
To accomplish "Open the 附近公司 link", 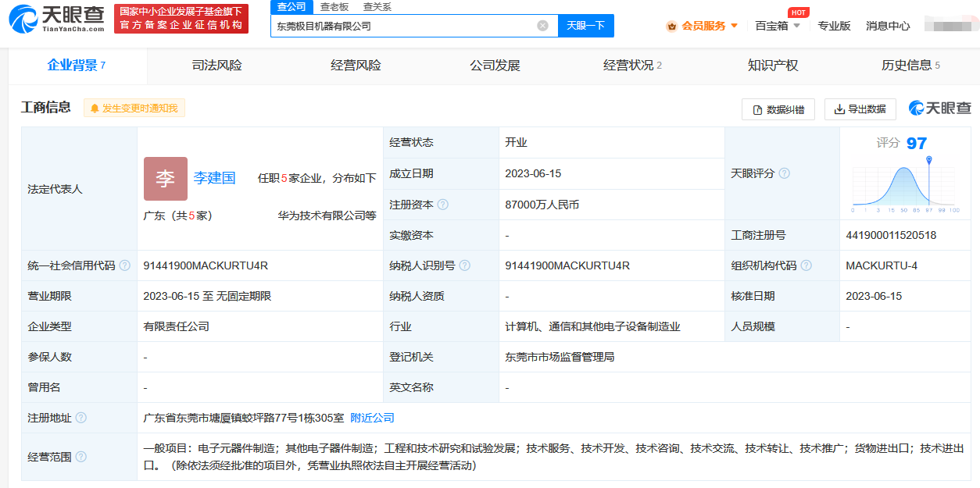I will point(372,419).
